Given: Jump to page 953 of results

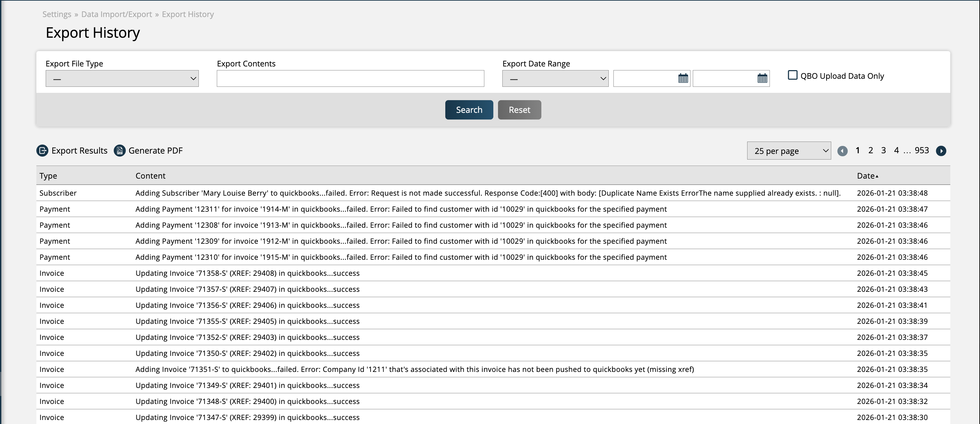Looking at the screenshot, I should click(921, 150).
